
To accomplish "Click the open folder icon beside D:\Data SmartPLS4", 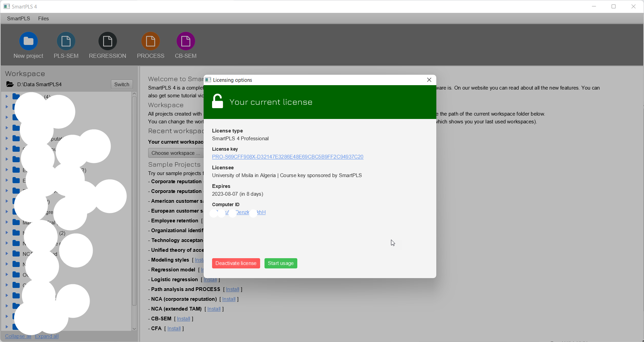I will (10, 84).
